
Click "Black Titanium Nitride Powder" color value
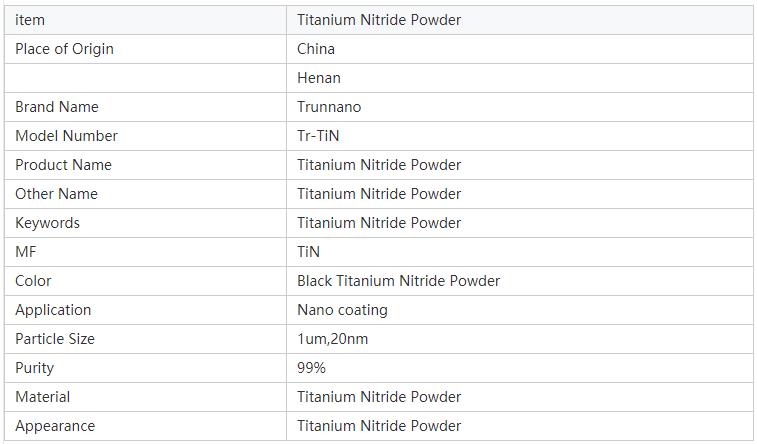[398, 281]
